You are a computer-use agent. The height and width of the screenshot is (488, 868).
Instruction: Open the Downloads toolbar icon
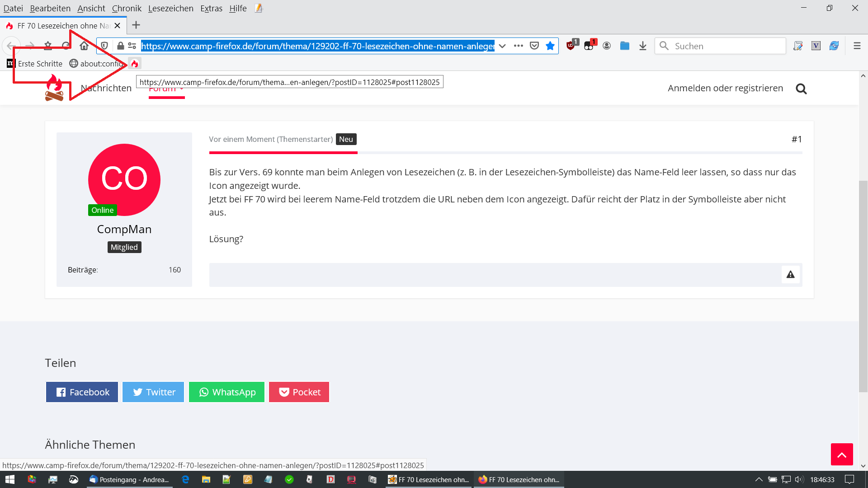pyautogui.click(x=642, y=46)
